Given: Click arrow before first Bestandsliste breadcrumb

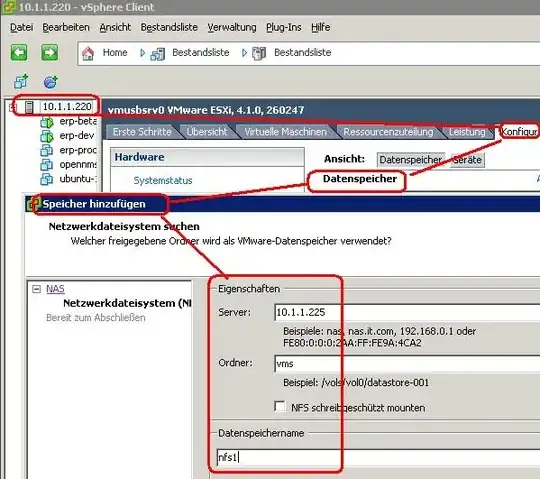Looking at the screenshot, I should tap(143, 53).
